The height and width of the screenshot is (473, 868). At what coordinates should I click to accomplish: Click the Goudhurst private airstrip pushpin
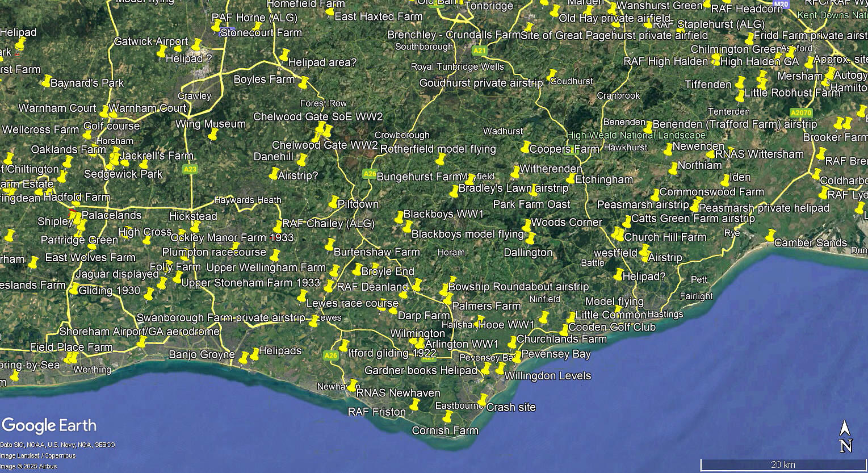(x=551, y=76)
